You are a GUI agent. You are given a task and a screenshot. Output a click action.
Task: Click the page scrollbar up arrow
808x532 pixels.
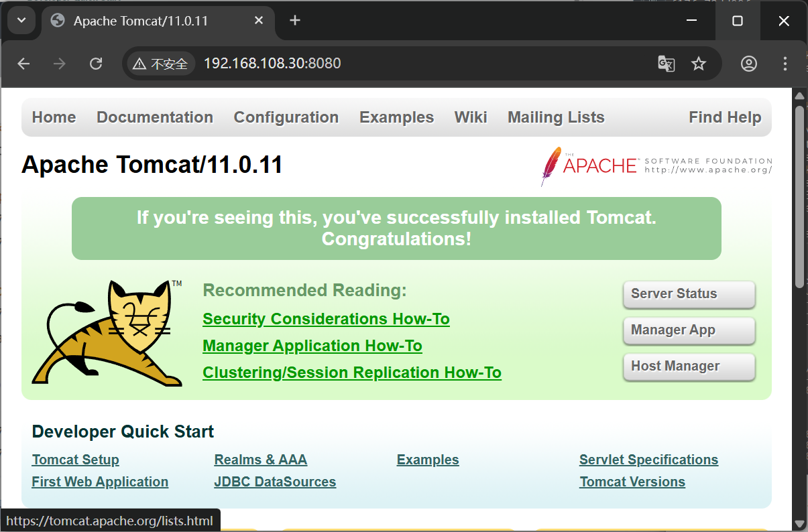pos(799,96)
